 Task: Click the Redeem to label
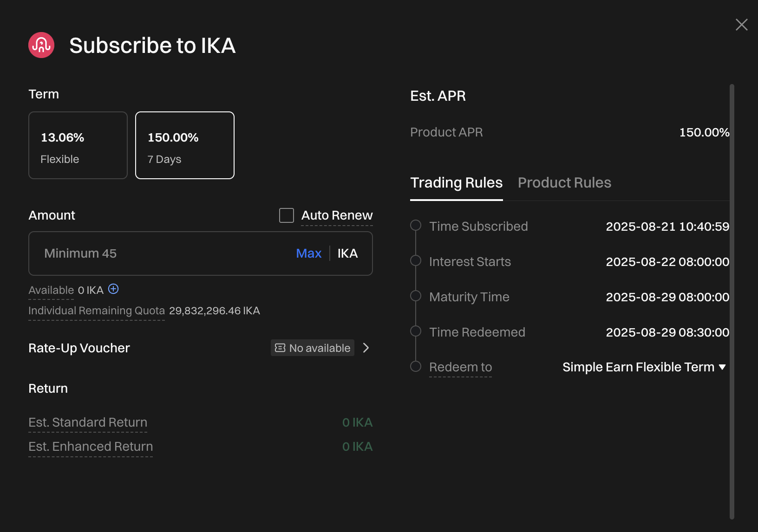coord(460,367)
